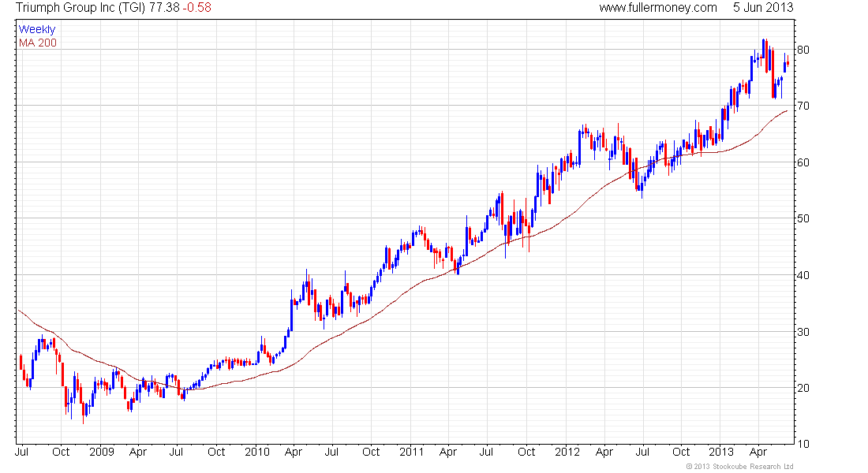Click the '50' price axis label
The width and height of the screenshot is (868, 473).
click(803, 218)
